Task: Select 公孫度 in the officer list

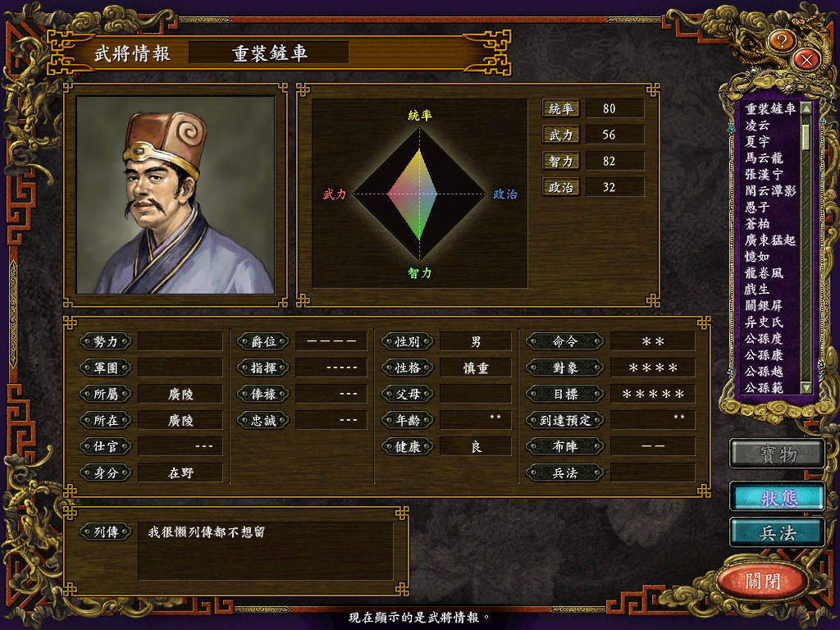Action: [x=764, y=339]
